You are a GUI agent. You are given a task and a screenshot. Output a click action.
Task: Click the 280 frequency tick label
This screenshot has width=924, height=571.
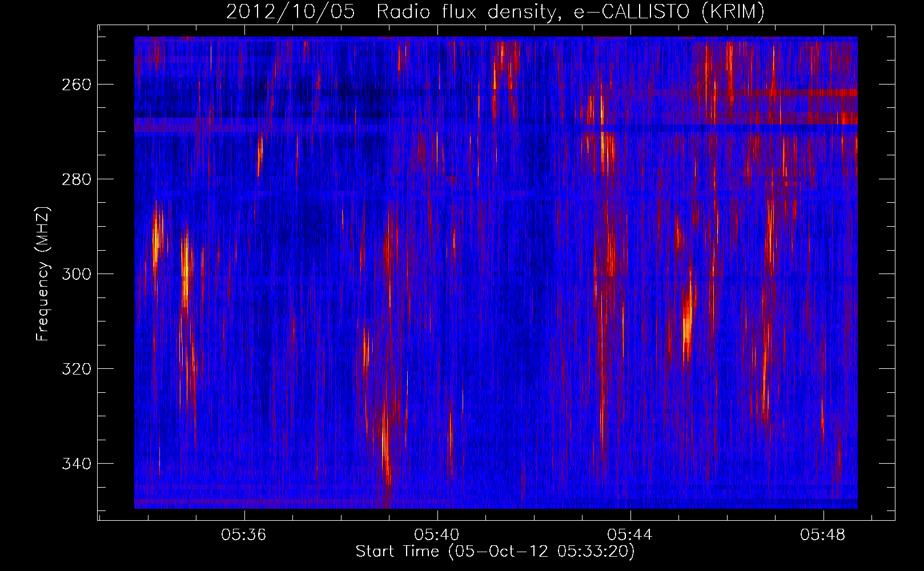click(75, 179)
